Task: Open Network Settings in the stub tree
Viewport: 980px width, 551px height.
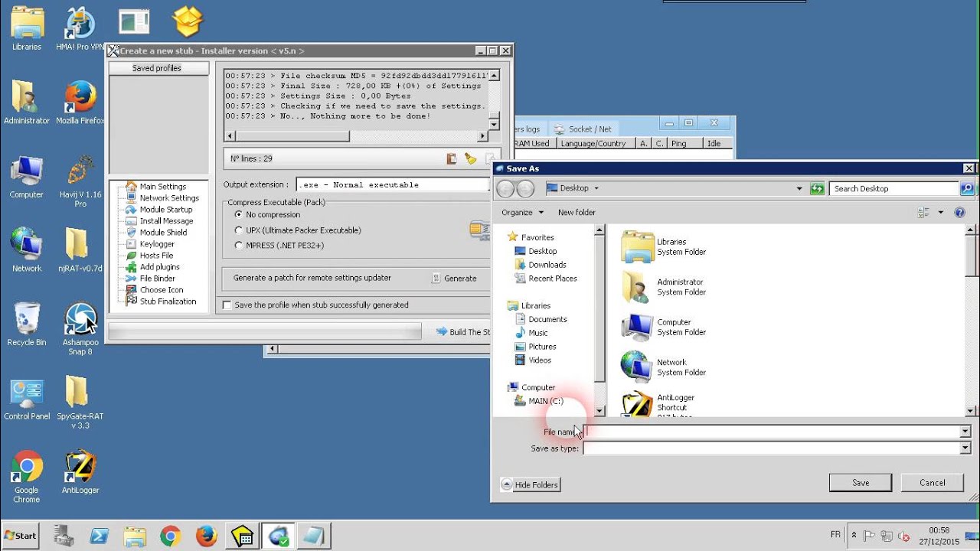Action: point(168,198)
